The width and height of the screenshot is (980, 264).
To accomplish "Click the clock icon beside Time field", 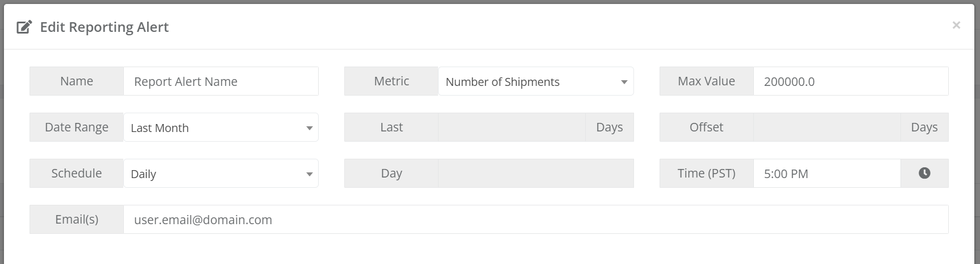I will [924, 173].
